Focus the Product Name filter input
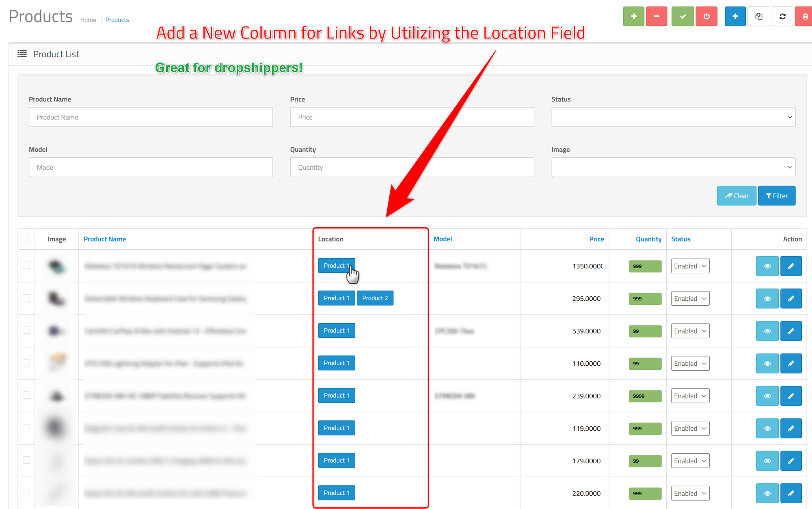Screen dimensions: 812x509 (x=151, y=117)
